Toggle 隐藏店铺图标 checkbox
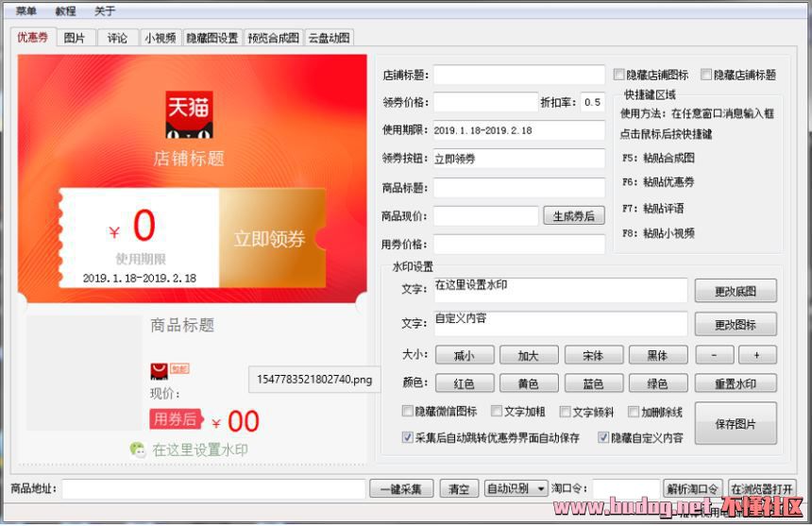 click(x=618, y=75)
